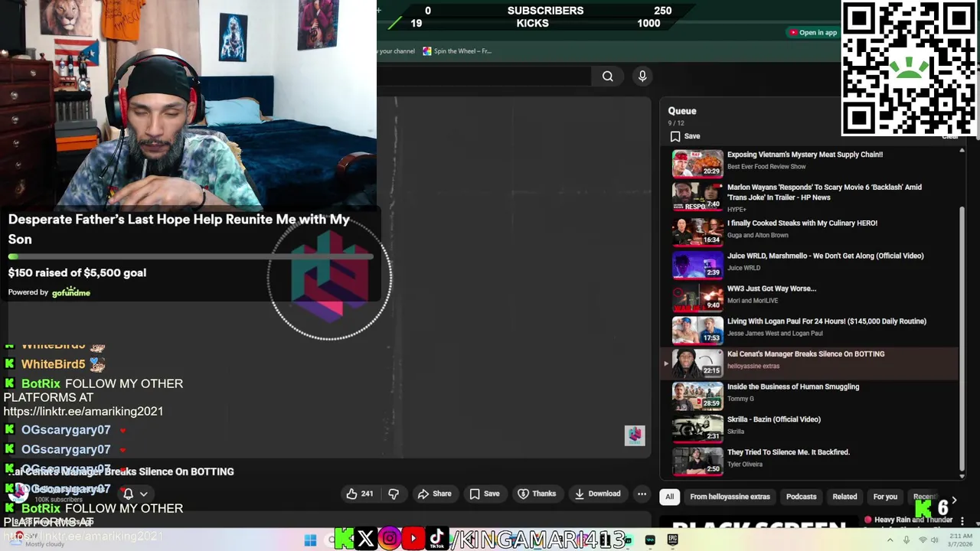Viewport: 980px width, 551px height.
Task: Select the All filter chip
Action: 669,497
